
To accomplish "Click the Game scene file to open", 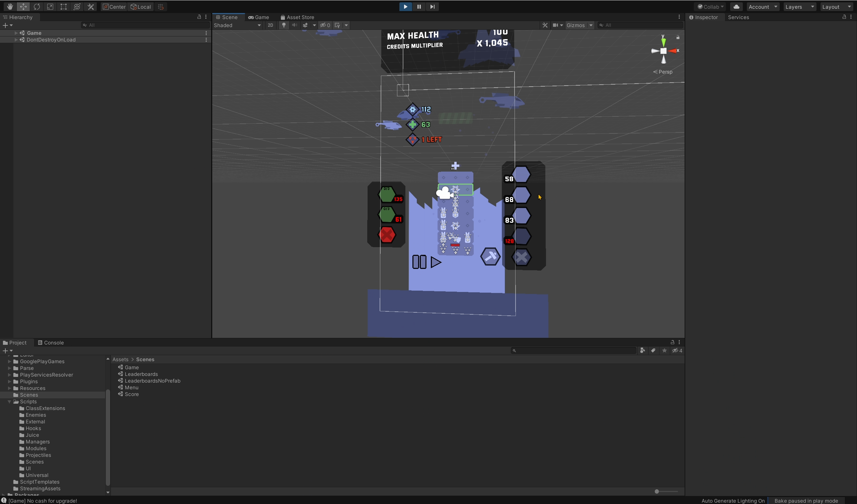I will pyautogui.click(x=132, y=367).
